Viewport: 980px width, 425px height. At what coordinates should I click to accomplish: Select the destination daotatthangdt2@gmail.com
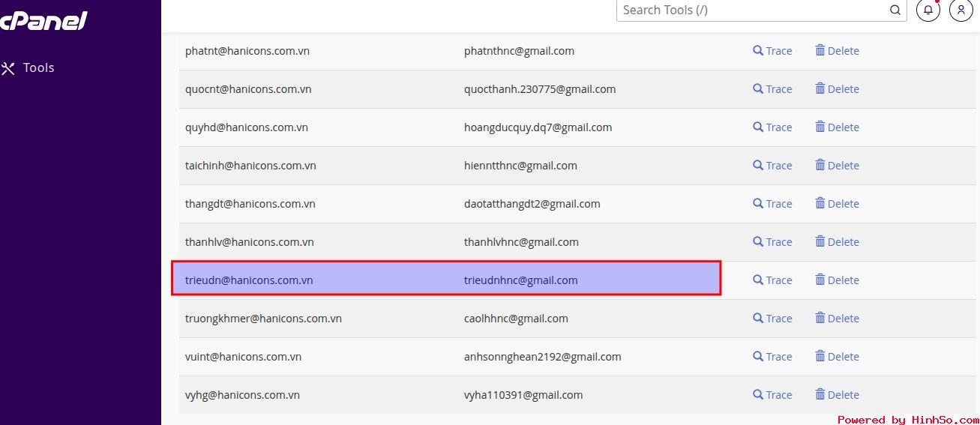532,204
